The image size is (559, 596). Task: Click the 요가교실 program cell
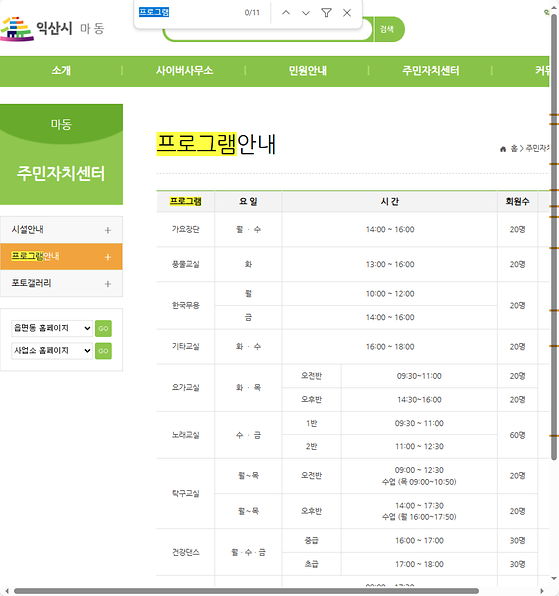click(185, 387)
